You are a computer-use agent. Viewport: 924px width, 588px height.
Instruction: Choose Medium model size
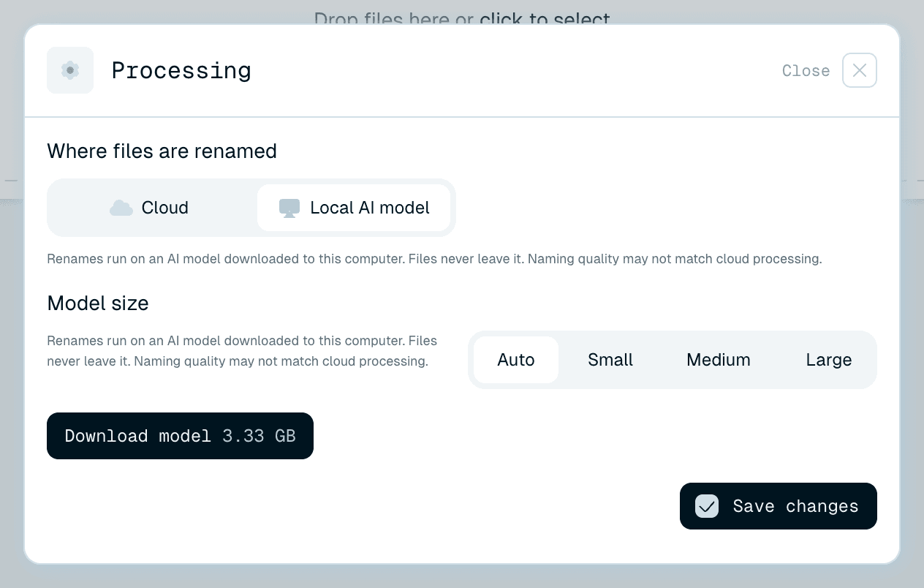pos(719,360)
